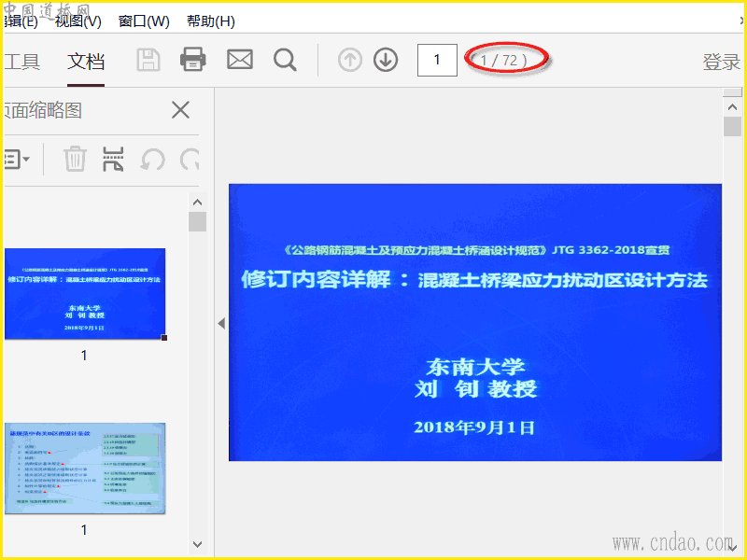This screenshot has height=560, width=747.
Task: Open search with magnifying glass icon
Action: [x=286, y=60]
